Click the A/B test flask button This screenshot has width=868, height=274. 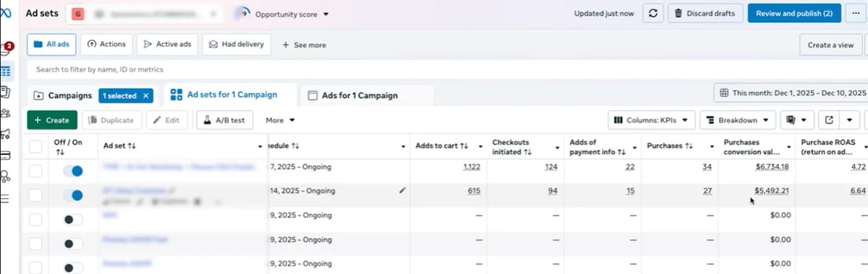pos(225,120)
